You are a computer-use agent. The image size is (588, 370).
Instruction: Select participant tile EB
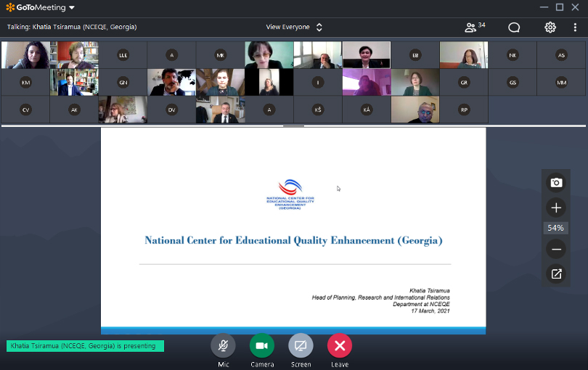[x=415, y=55]
